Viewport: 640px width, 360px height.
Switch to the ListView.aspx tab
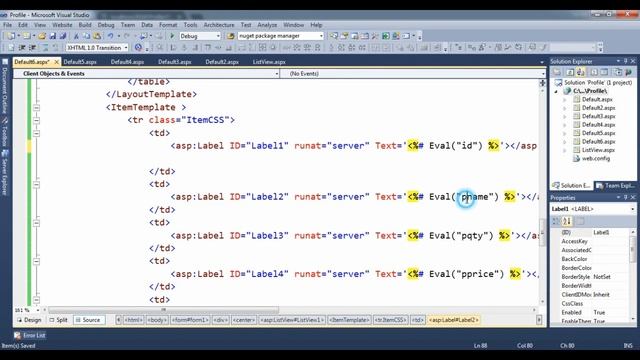pyautogui.click(x=269, y=62)
